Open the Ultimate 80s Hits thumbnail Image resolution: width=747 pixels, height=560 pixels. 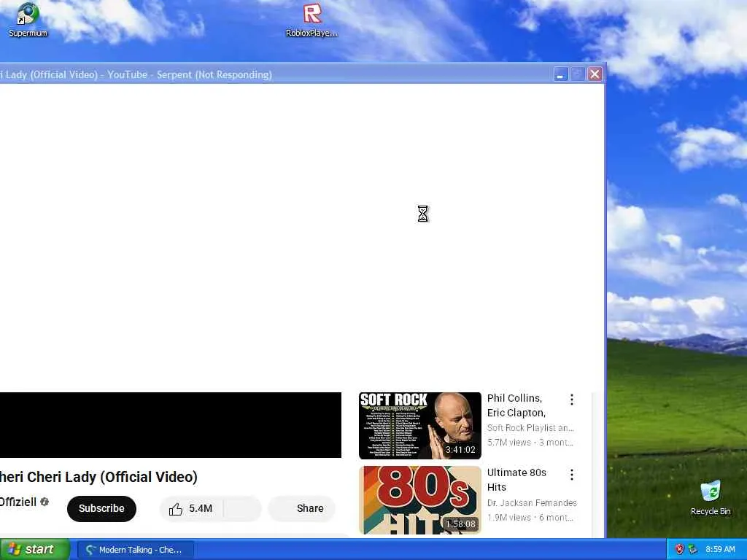click(419, 500)
